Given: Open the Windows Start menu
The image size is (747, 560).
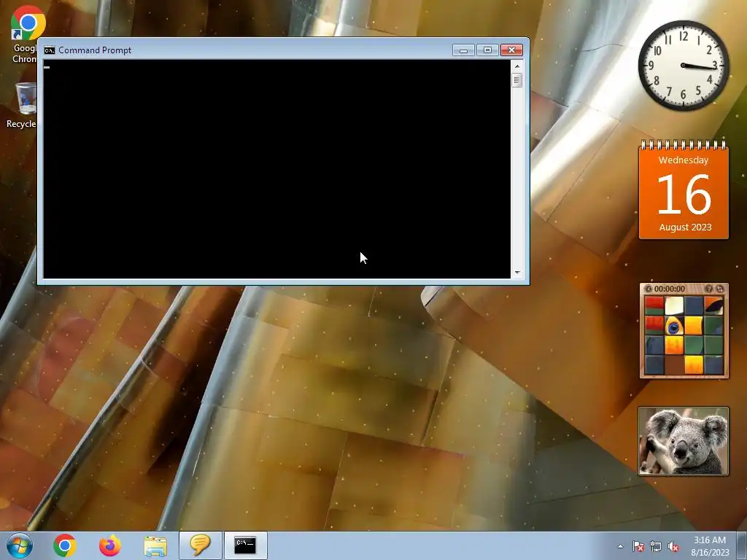Looking at the screenshot, I should (x=20, y=545).
